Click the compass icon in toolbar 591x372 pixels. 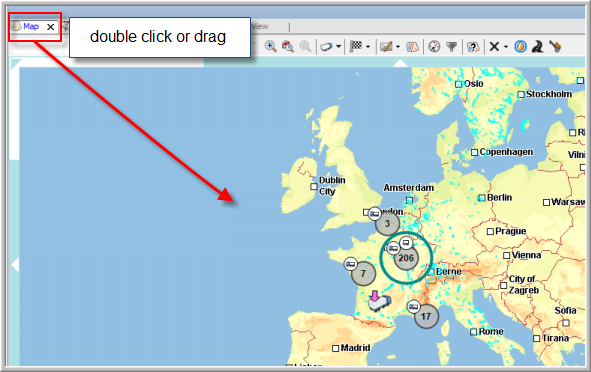point(434,46)
